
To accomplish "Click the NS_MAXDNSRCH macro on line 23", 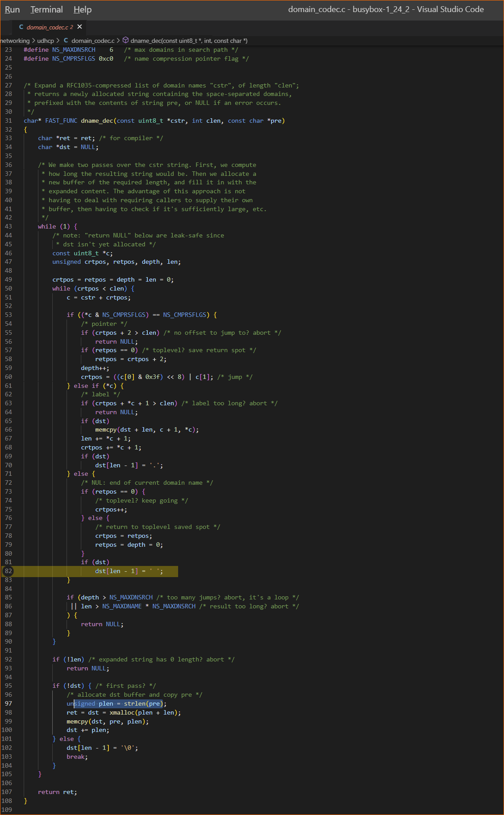I will pyautogui.click(x=74, y=50).
